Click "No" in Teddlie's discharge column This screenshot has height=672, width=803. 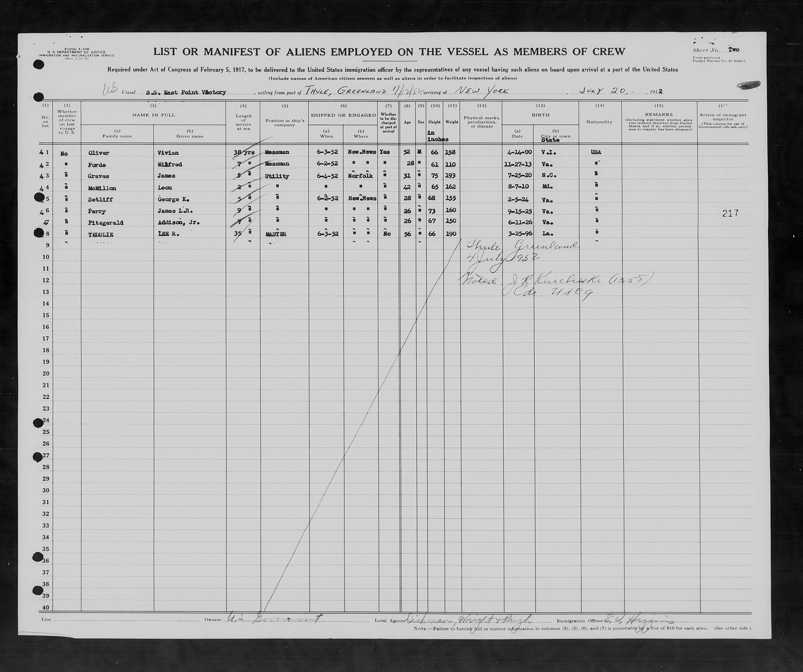coord(387,234)
